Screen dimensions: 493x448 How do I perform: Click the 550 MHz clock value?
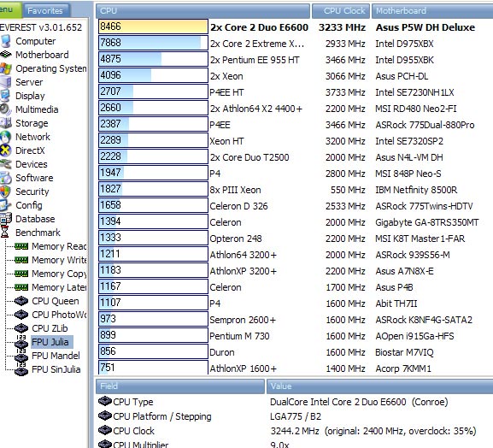[x=348, y=190]
